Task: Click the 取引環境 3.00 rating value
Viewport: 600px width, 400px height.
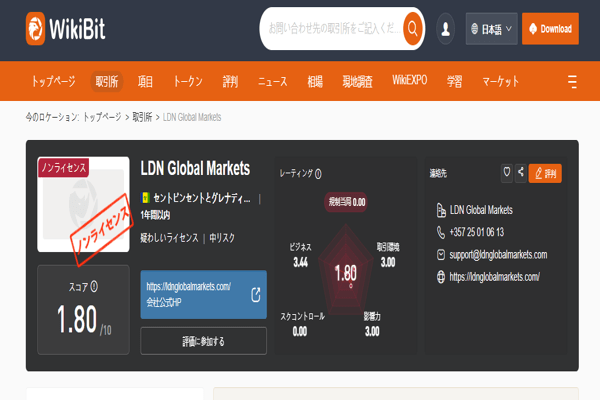Action: [388, 262]
